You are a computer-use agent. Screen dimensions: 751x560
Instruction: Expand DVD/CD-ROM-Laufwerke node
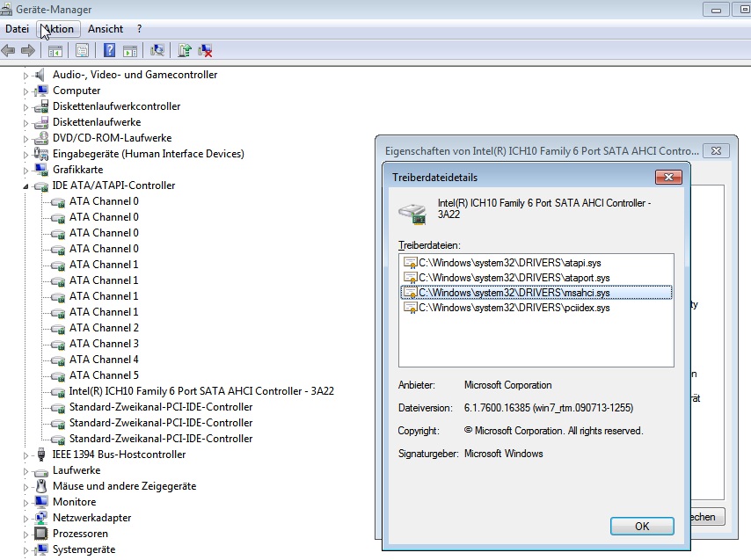pyautogui.click(x=26, y=139)
